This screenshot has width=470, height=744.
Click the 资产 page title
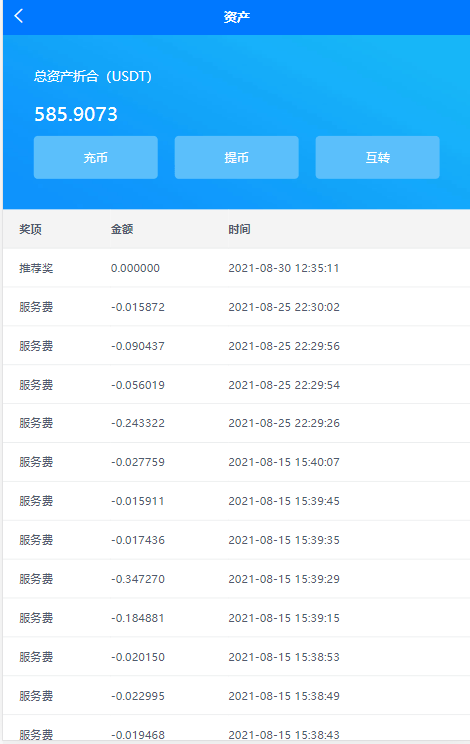[237, 17]
